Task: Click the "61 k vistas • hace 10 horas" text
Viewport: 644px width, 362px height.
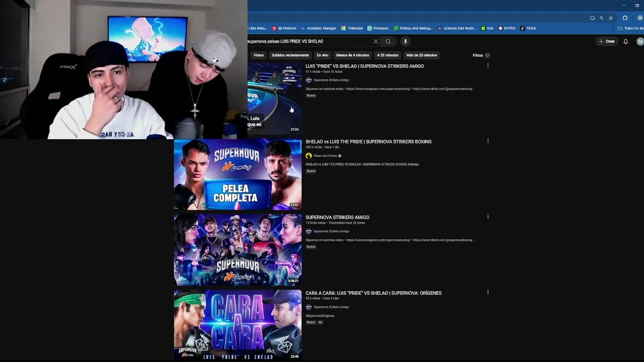Action: (x=324, y=72)
